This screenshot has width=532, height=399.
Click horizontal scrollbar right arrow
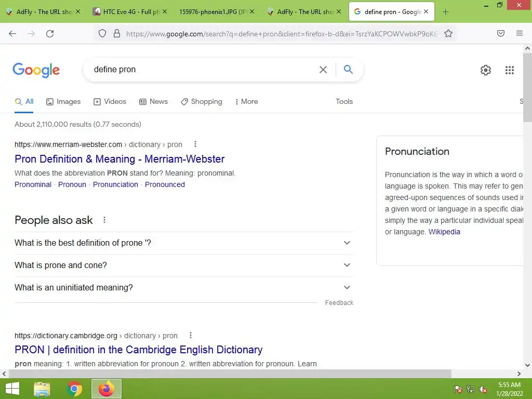tap(519, 374)
